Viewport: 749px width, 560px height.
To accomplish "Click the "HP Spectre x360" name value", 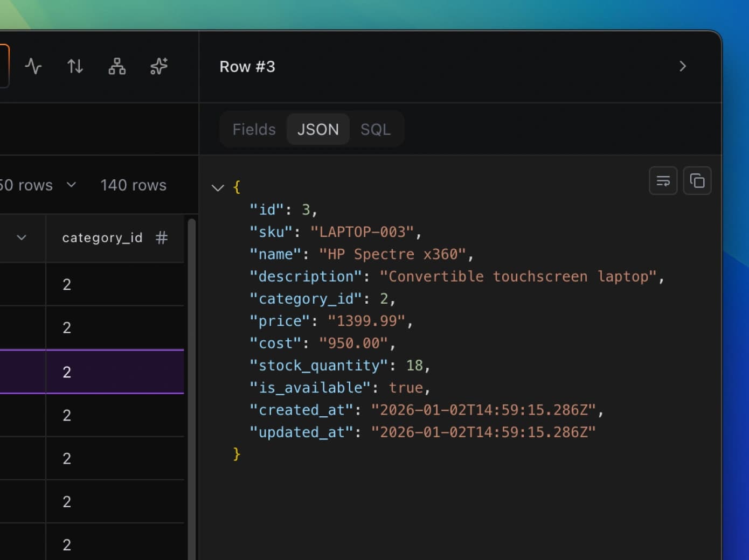I will [392, 254].
